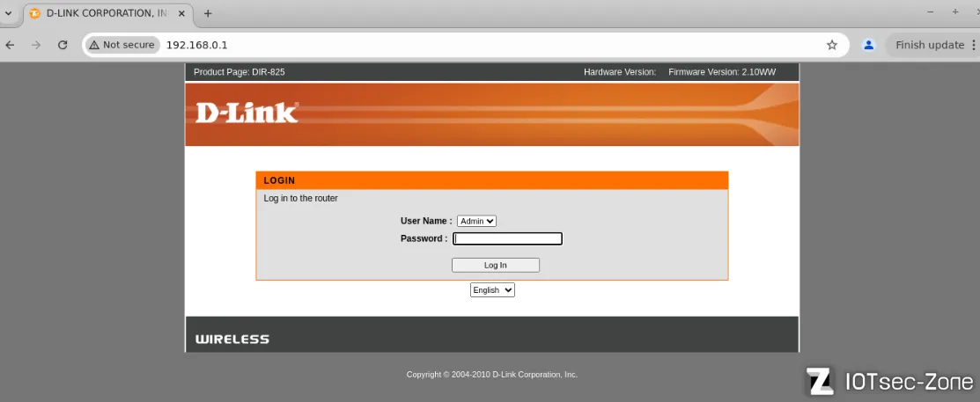Click the Firmware Version: 2.10WW text
This screenshot has height=402, width=980.
[722, 72]
